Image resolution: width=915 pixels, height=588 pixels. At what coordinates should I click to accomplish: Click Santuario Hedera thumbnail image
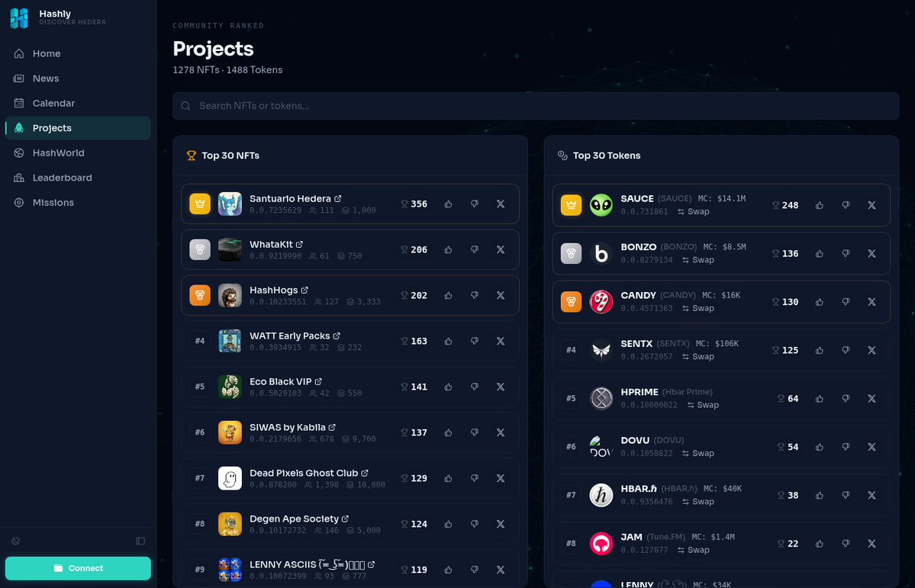click(230, 204)
